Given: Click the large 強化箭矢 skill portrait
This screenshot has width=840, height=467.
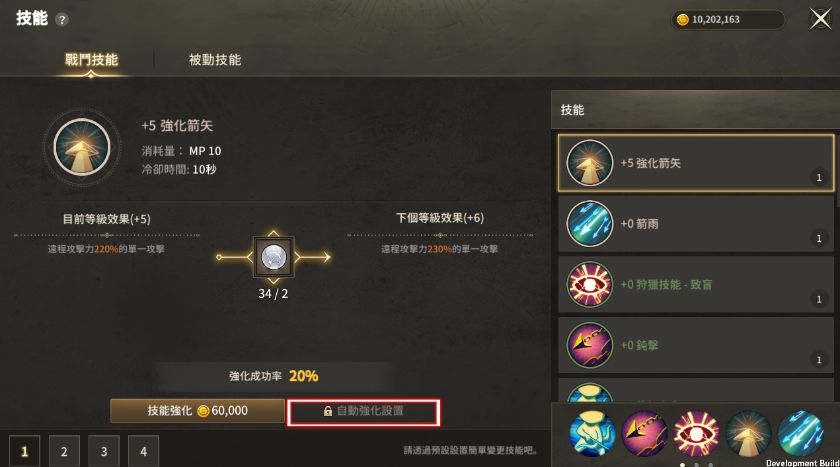Looking at the screenshot, I should tap(81, 147).
